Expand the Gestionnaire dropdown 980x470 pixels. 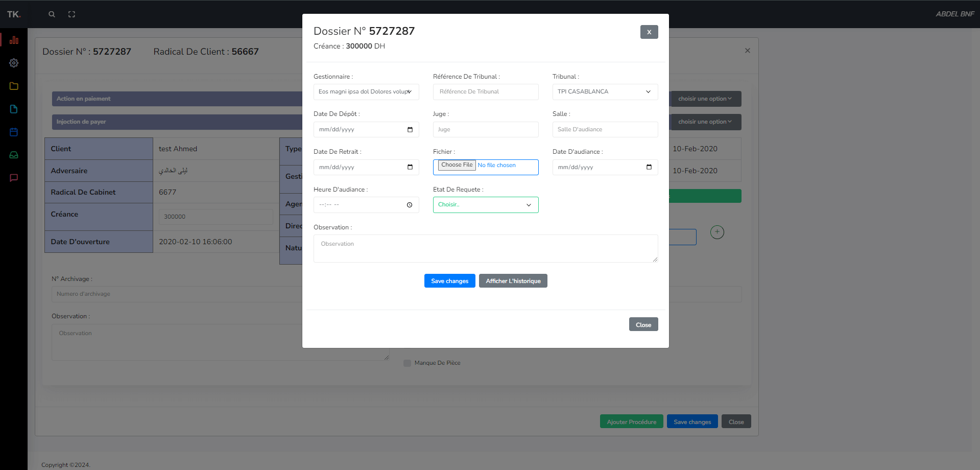point(366,92)
